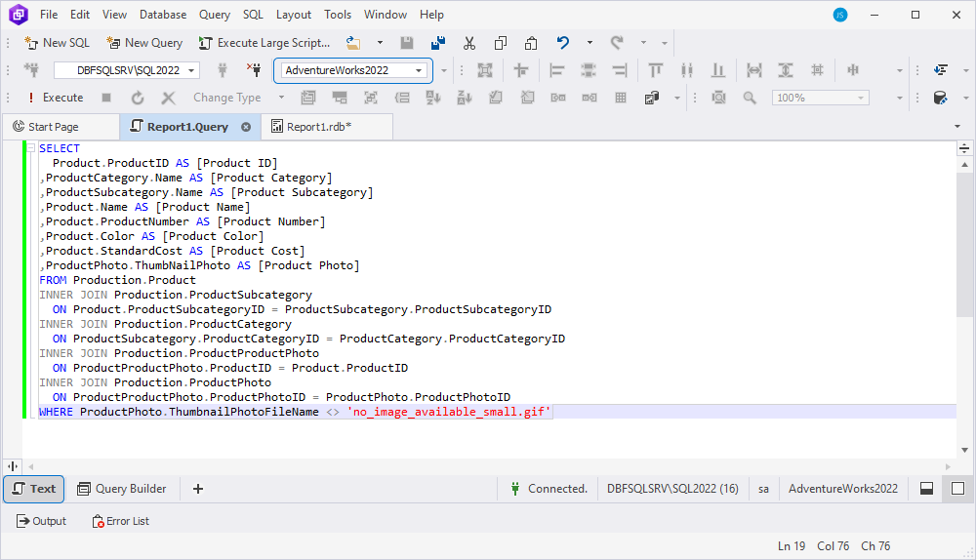The width and height of the screenshot is (976, 560).
Task: Open the Layout menu
Action: point(293,15)
